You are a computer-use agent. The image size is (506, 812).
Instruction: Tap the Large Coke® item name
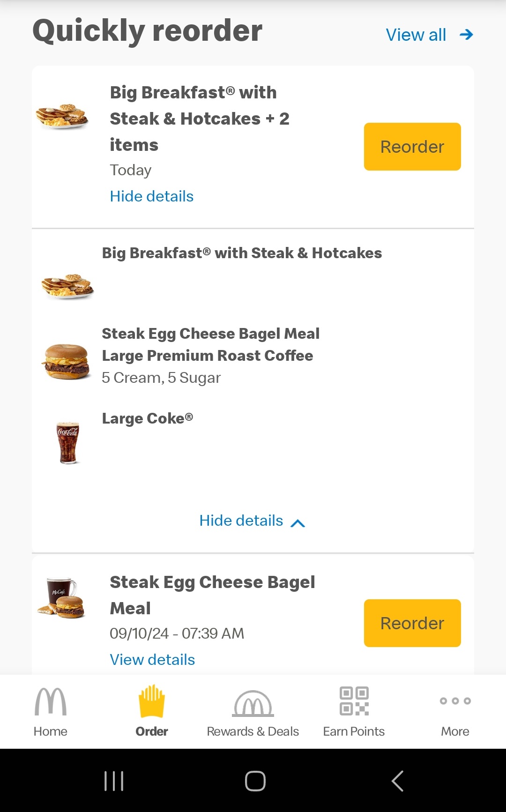[148, 418]
